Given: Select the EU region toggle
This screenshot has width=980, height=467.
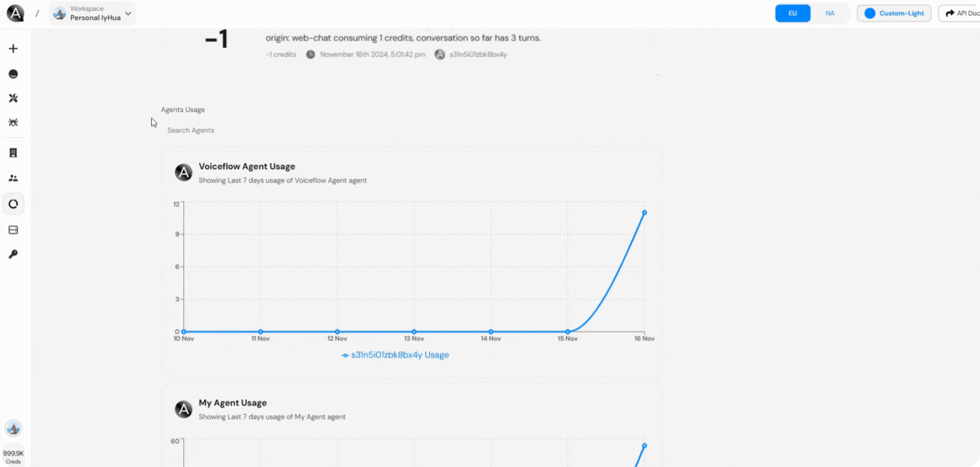Looking at the screenshot, I should [x=792, y=13].
